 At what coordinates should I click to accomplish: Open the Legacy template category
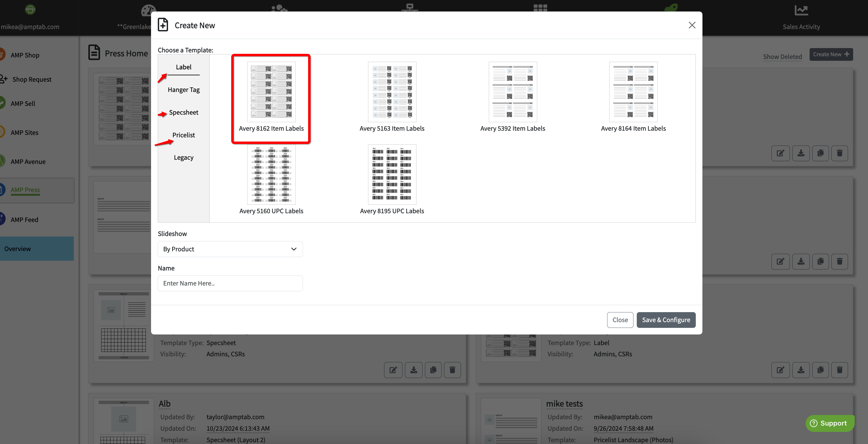point(184,158)
